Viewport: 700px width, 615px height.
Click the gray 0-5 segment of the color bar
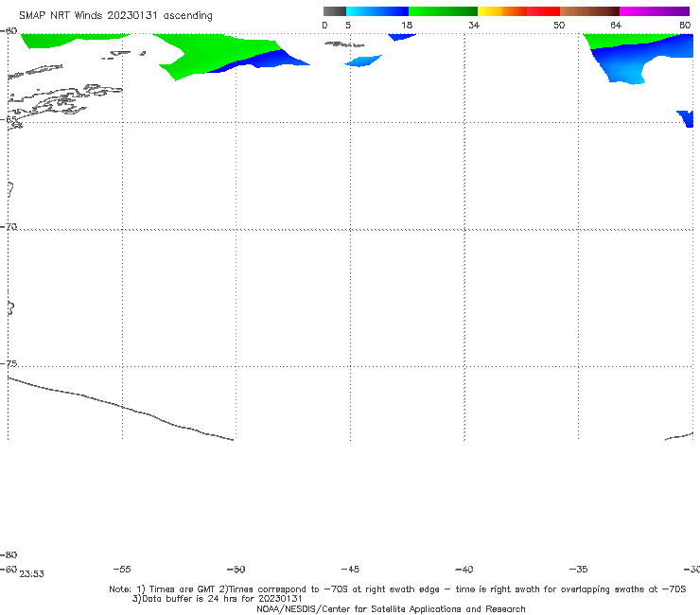(x=335, y=11)
